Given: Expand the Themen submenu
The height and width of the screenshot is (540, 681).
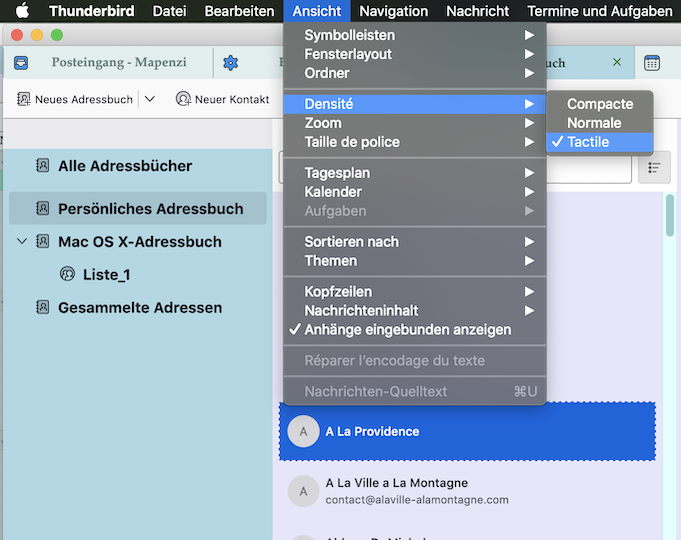Looking at the screenshot, I should (x=414, y=261).
